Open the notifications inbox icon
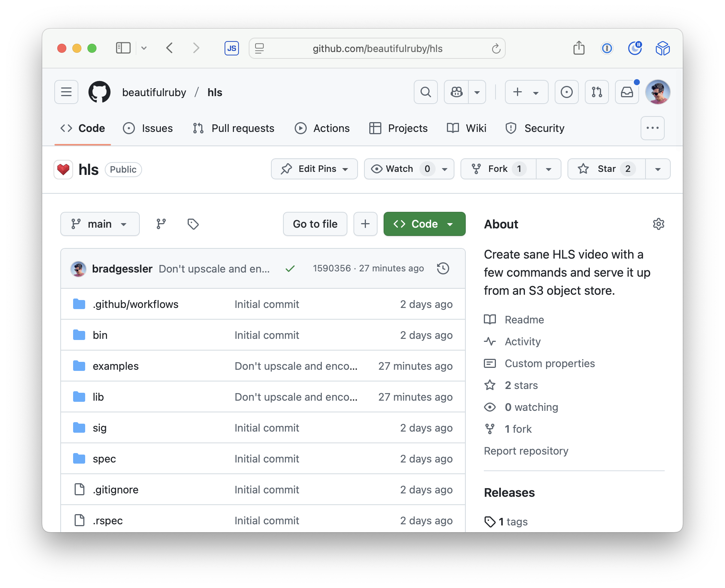The height and width of the screenshot is (588, 725). point(627,92)
